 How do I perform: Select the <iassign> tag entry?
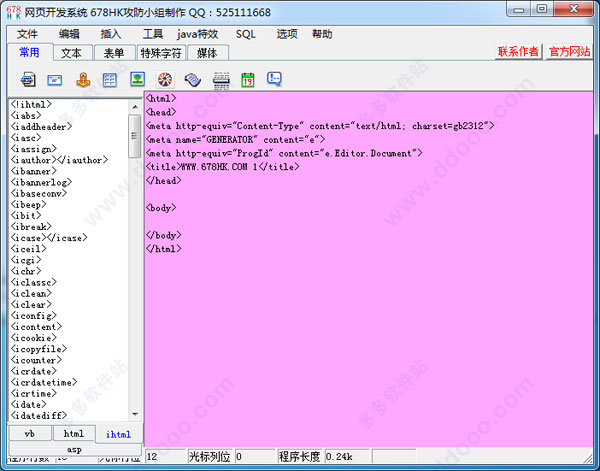(x=34, y=148)
